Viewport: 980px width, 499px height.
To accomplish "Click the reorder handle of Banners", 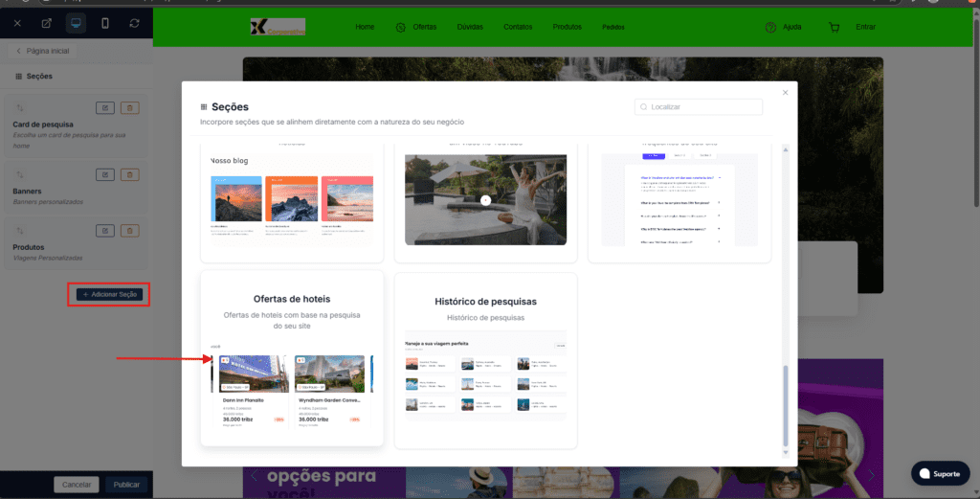I will tap(19, 174).
